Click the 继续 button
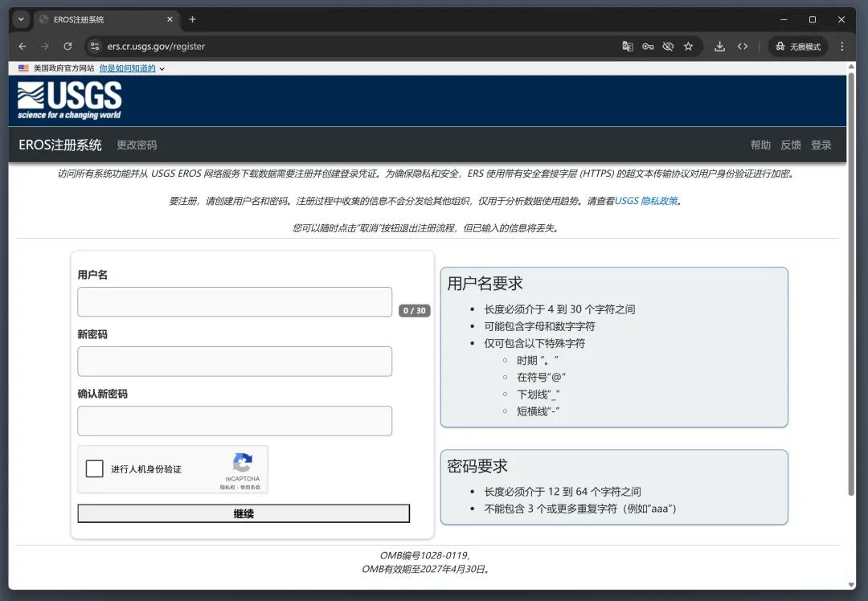Viewport: 868px width, 601px height. click(244, 513)
